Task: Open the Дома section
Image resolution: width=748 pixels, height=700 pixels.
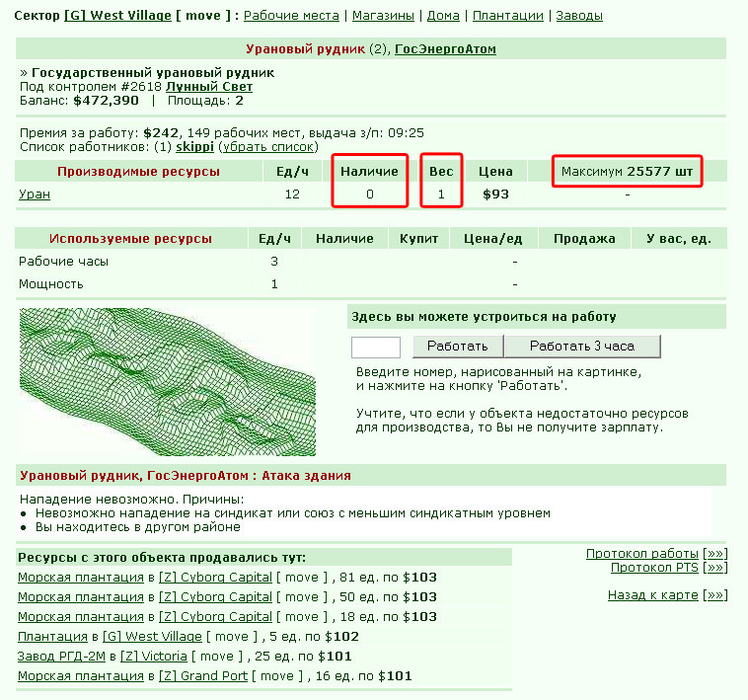Action: (x=443, y=15)
